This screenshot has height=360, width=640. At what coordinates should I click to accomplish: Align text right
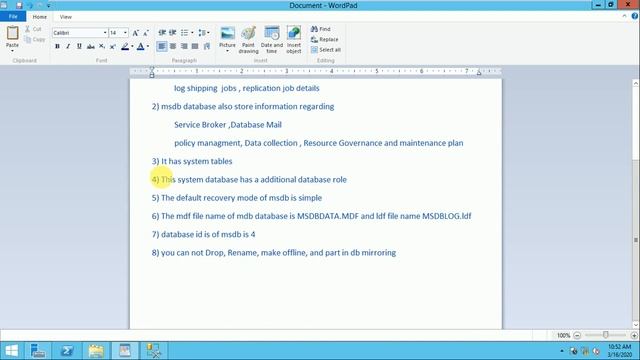pos(184,46)
